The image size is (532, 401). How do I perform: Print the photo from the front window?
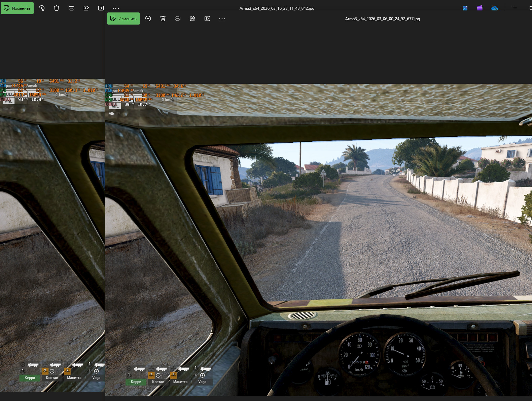tap(178, 19)
